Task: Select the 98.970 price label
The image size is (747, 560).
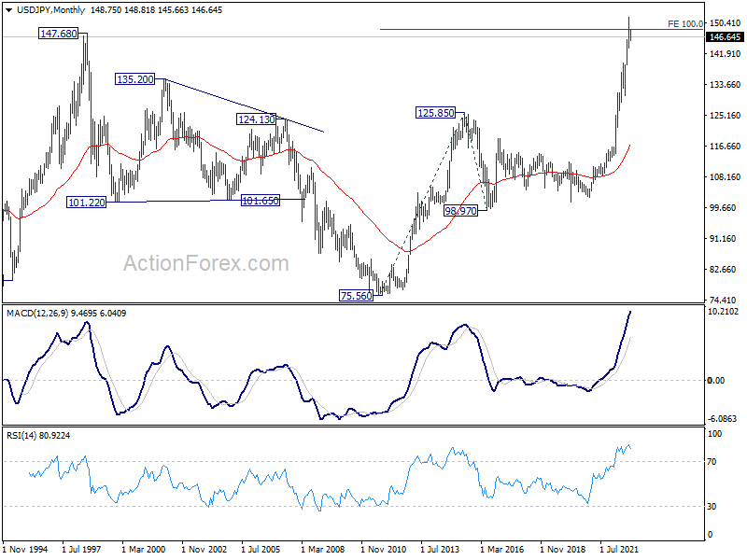Action: [x=460, y=211]
